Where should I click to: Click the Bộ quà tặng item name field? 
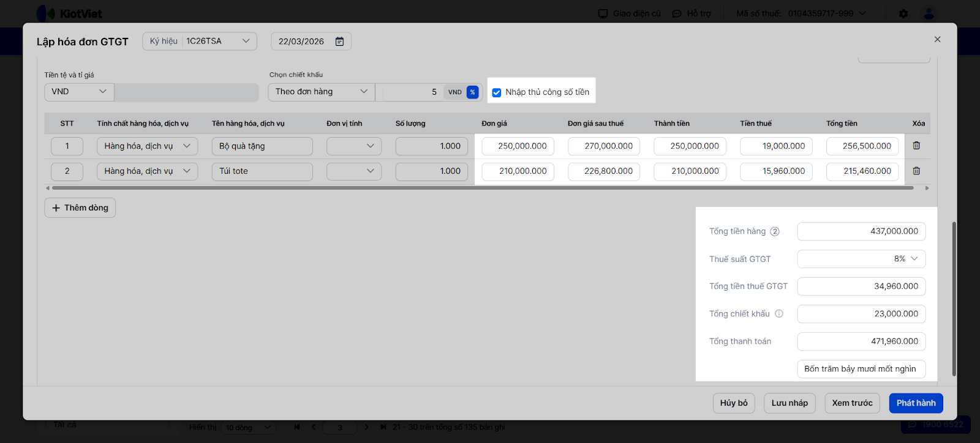(x=262, y=146)
